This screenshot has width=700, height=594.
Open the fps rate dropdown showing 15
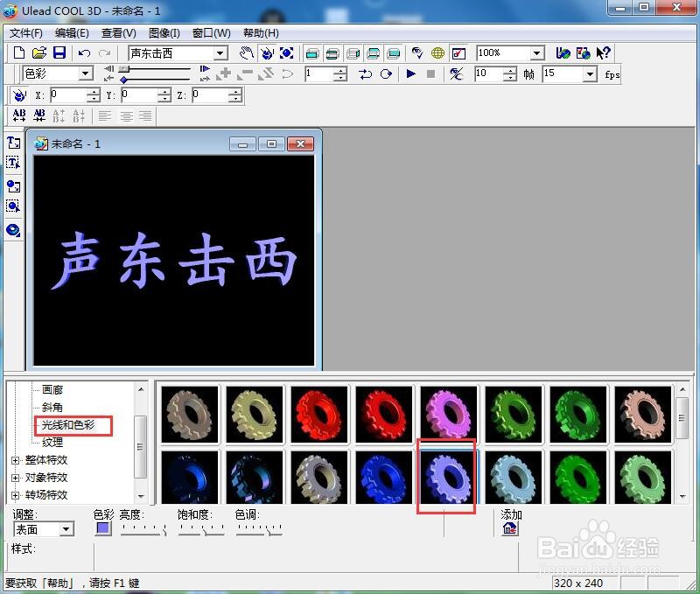click(590, 74)
